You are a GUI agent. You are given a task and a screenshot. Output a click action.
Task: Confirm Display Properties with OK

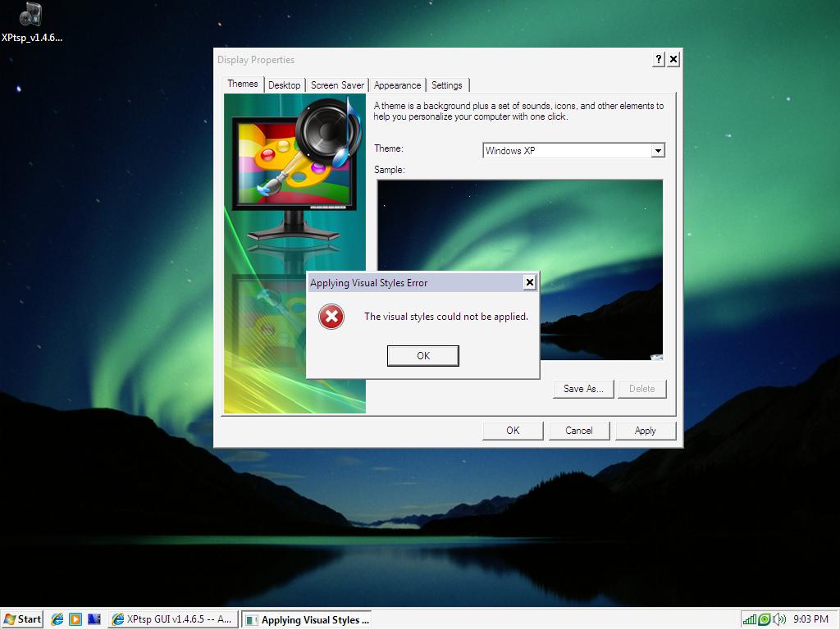point(513,431)
